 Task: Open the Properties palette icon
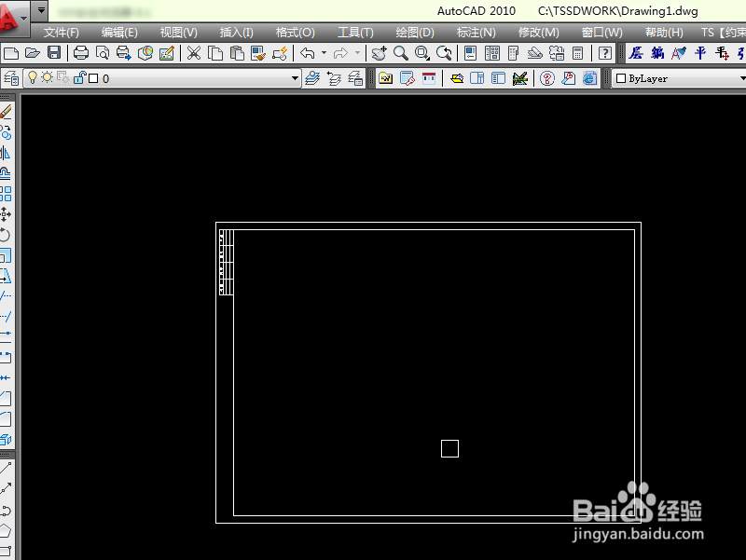point(471,53)
